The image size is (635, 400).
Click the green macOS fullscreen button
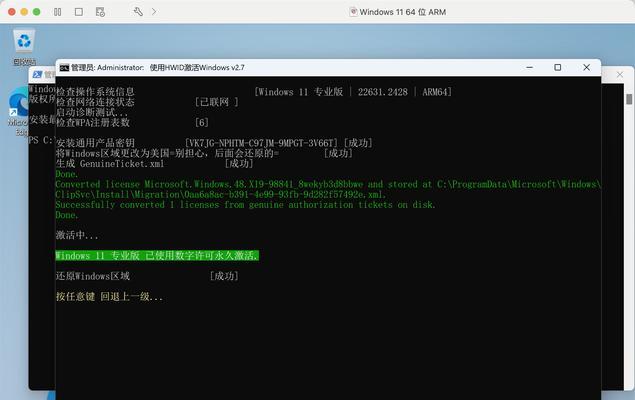(36, 12)
